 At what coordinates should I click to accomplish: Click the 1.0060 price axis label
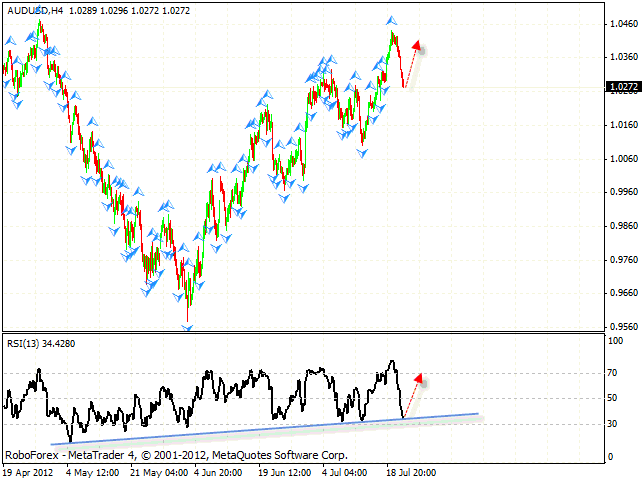pos(620,159)
